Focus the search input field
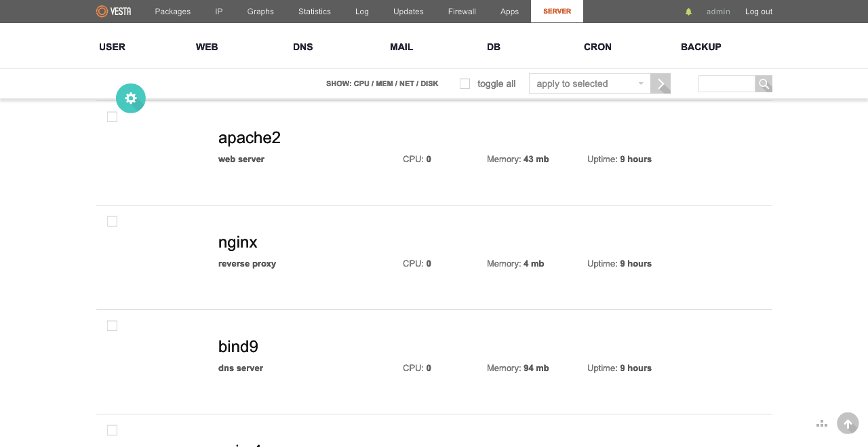 click(x=726, y=84)
